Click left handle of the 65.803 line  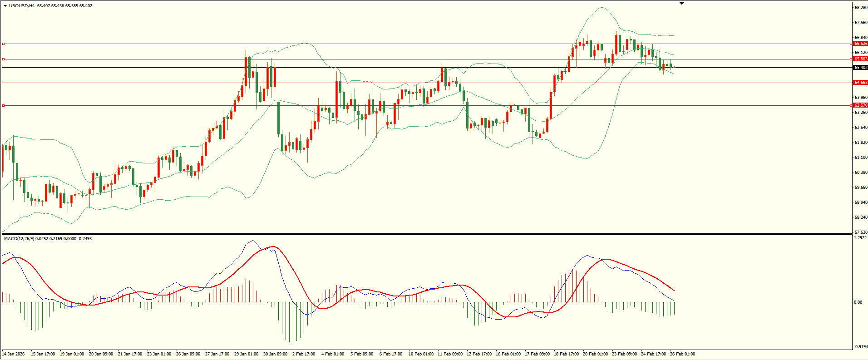pyautogui.click(x=4, y=59)
